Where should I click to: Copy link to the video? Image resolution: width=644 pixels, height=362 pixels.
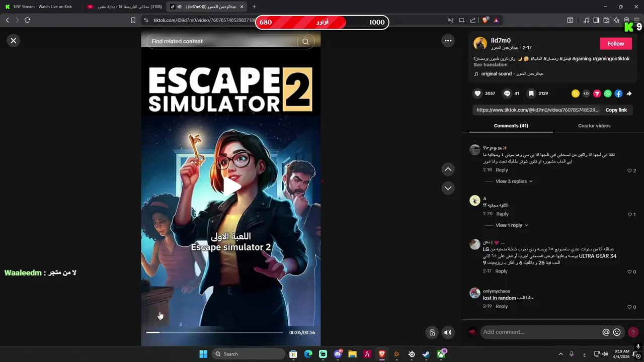(616, 110)
